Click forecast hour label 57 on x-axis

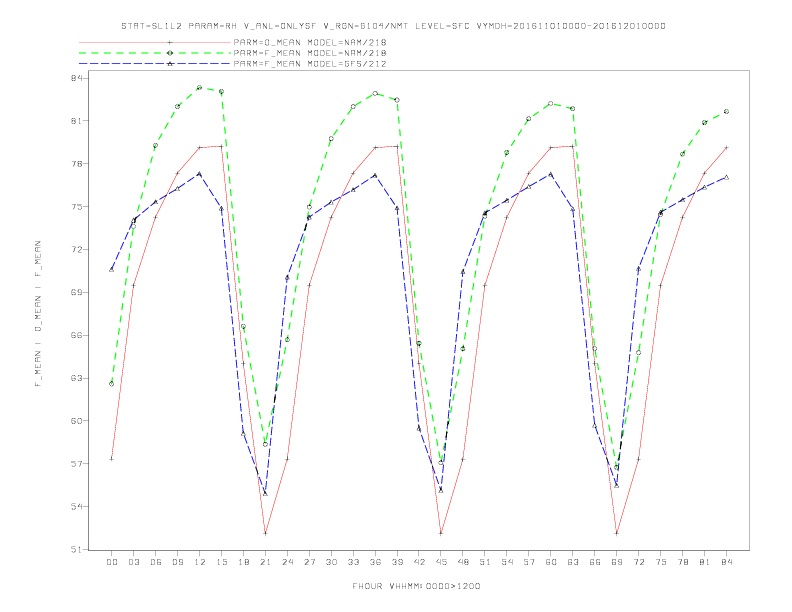(x=529, y=562)
